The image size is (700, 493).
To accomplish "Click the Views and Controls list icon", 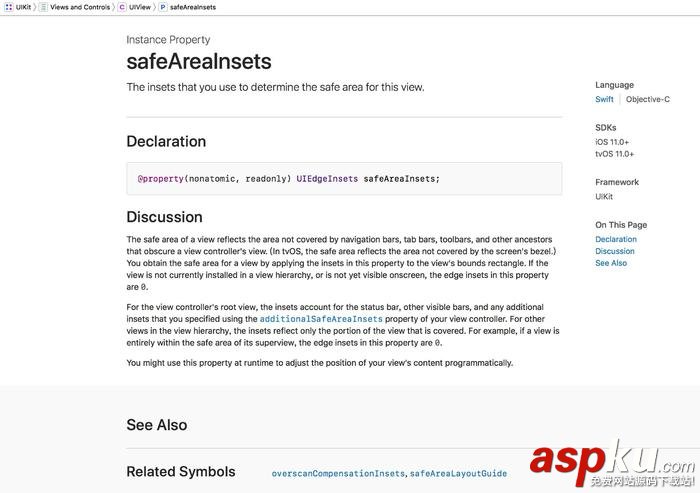I will tap(43, 7).
